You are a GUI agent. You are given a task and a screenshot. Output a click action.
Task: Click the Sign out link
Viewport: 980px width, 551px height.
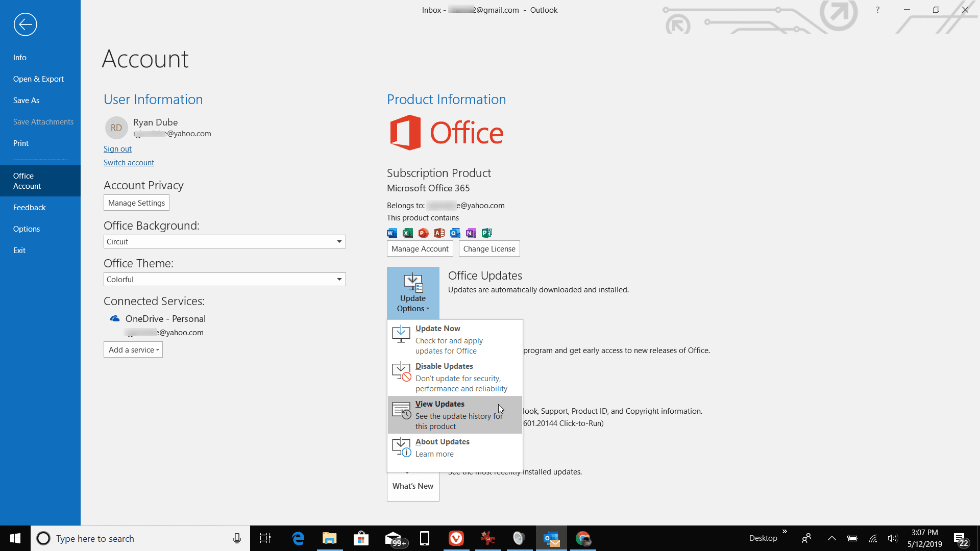click(x=117, y=148)
